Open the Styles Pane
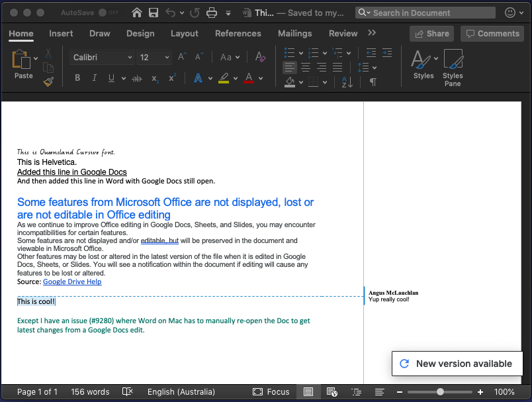 453,68
